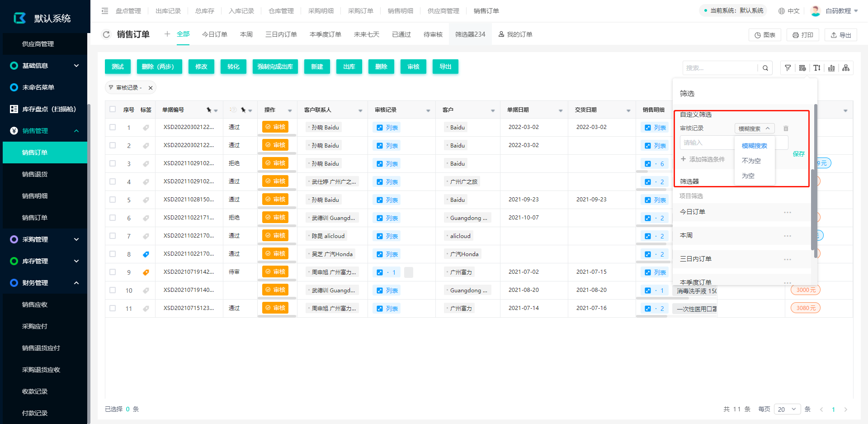Expand the 采购管理 sidebar menu

(x=76, y=239)
